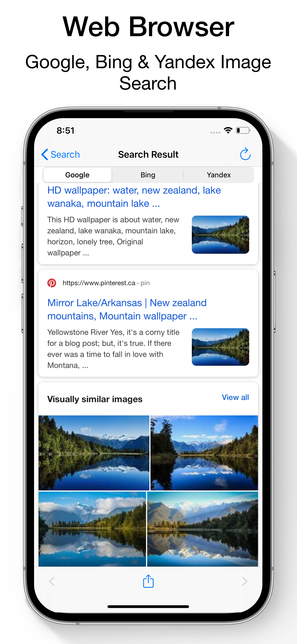Open the Mirror Lake result thumbnail
This screenshot has height=644, width=297.
coord(220,347)
